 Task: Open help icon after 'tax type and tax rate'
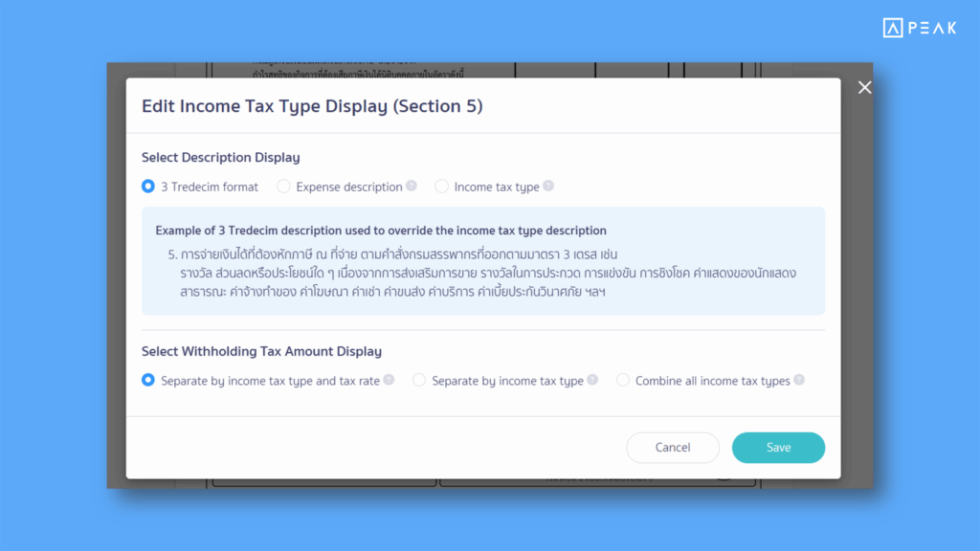pos(389,380)
